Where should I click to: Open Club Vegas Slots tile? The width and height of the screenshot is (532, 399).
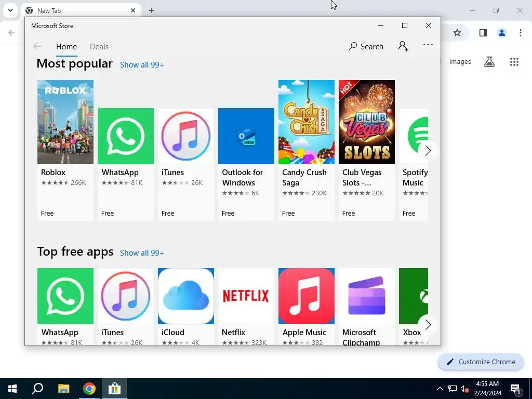point(367,122)
